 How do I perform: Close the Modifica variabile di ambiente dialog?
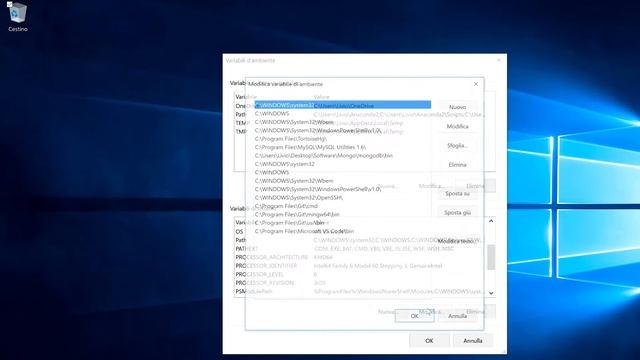[476, 84]
